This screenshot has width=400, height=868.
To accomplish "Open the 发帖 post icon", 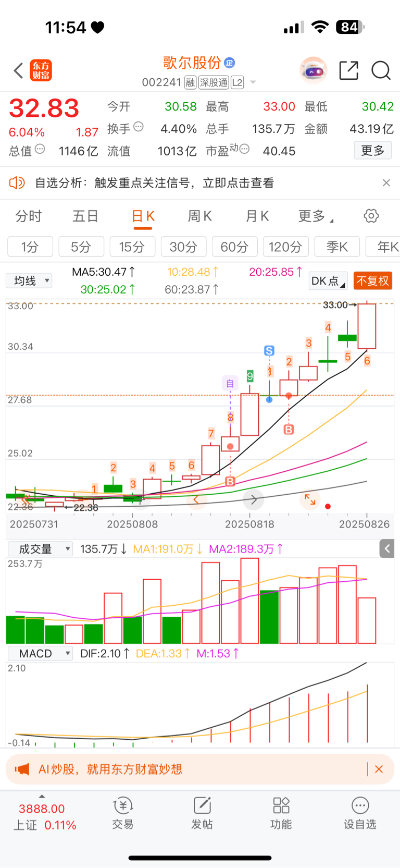I will pos(202,814).
